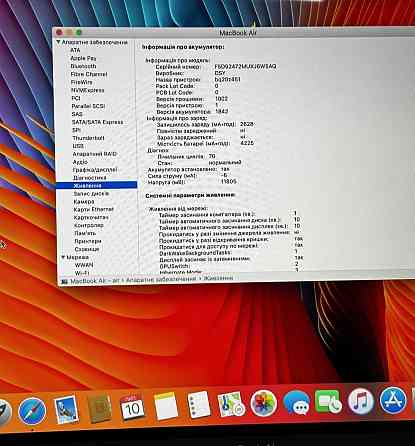
Task: Click the battery capacity value 4225
Action: click(x=247, y=143)
